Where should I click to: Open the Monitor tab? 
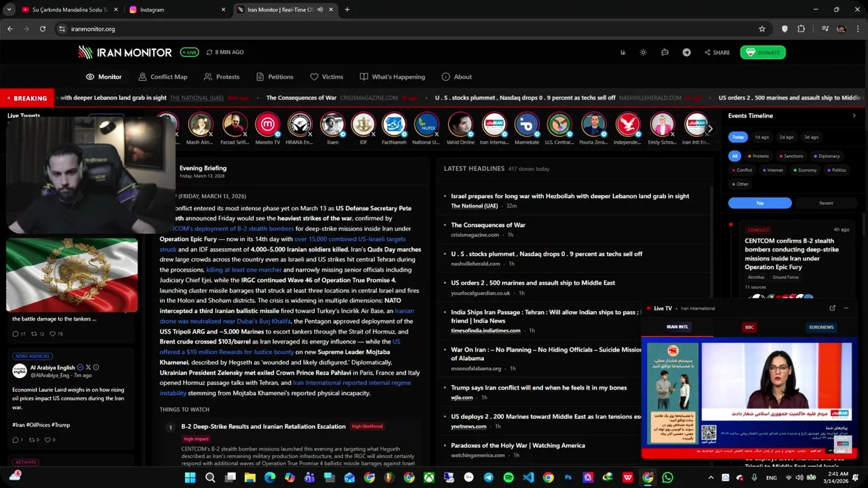(x=104, y=77)
